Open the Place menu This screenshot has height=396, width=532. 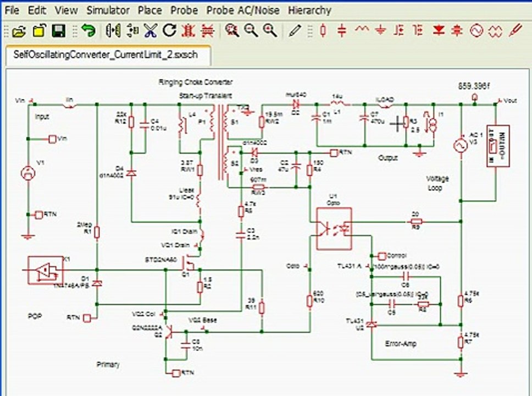tap(149, 10)
